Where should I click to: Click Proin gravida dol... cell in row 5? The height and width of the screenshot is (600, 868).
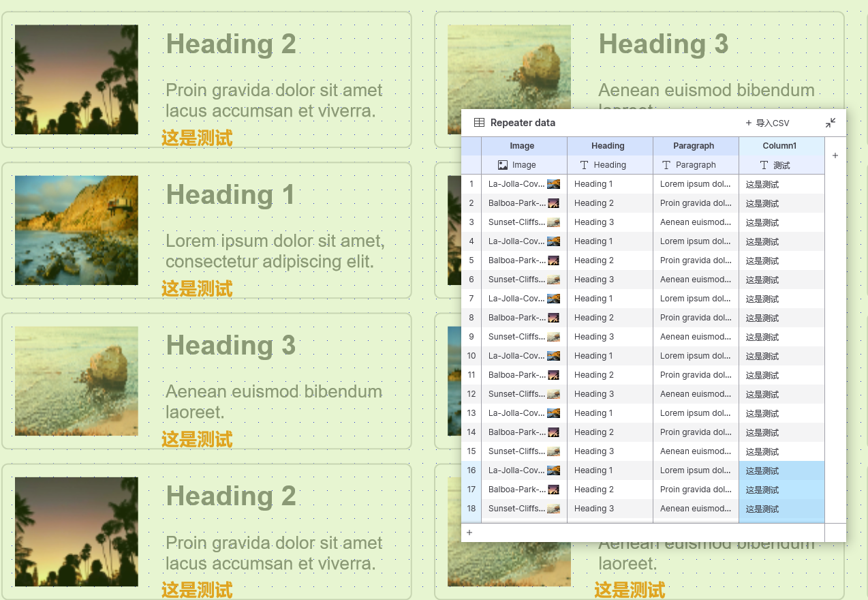pyautogui.click(x=696, y=260)
